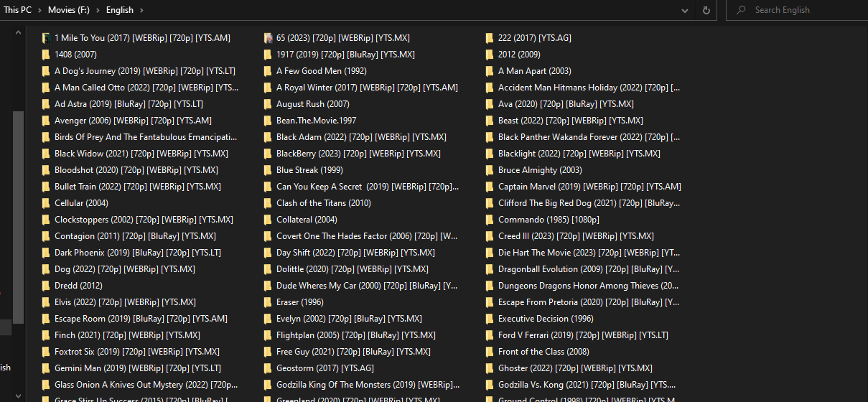Click the folder icon of Blue Streak (1999)

click(x=268, y=170)
